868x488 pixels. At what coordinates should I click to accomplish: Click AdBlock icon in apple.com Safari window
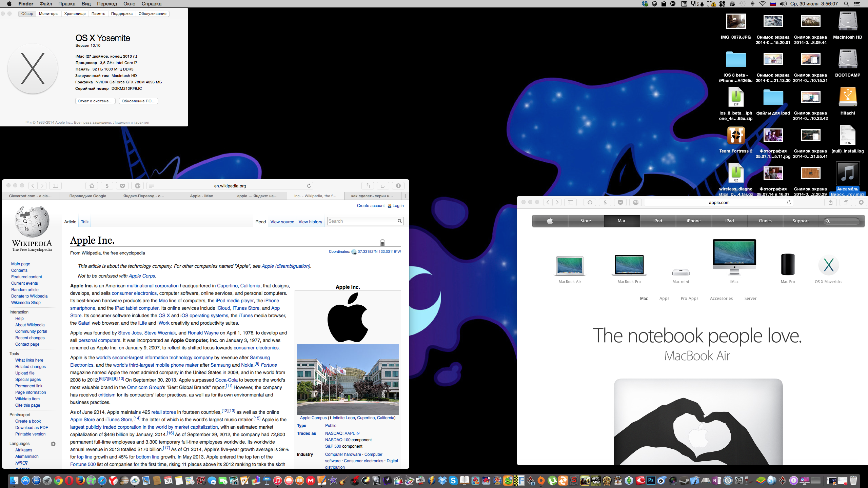coord(636,202)
